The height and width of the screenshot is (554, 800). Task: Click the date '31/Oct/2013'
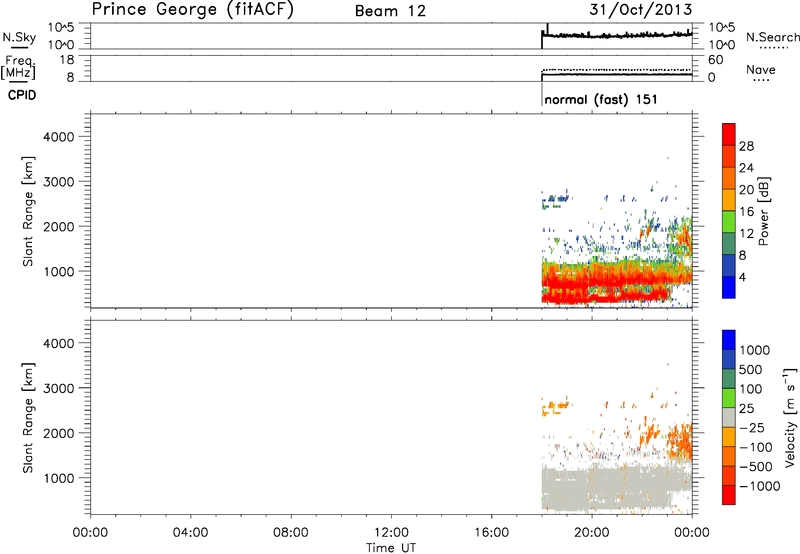point(641,10)
